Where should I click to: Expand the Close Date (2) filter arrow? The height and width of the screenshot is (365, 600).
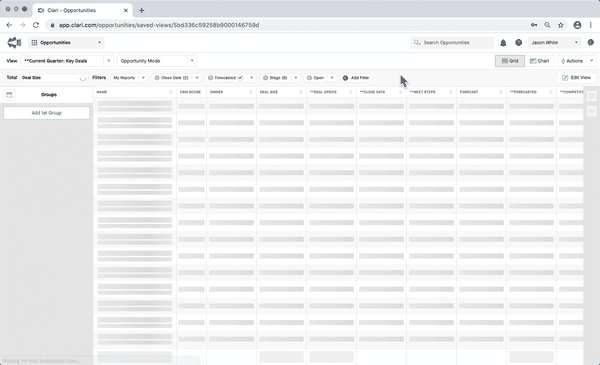pos(197,78)
